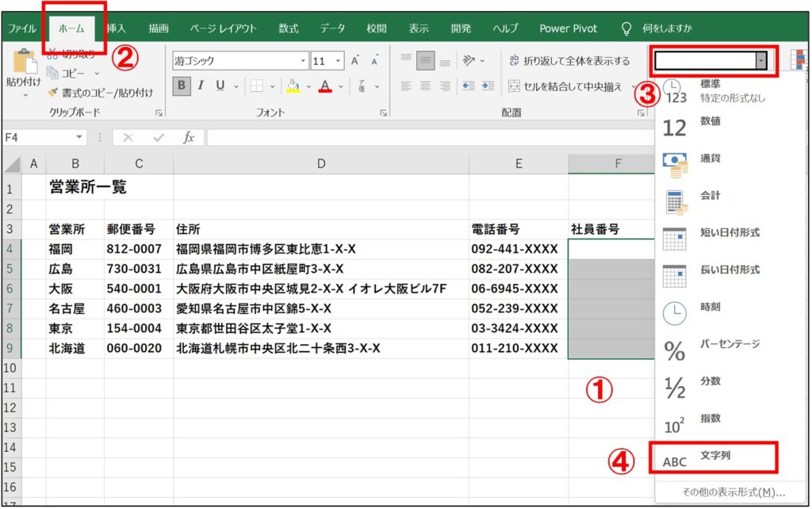The width and height of the screenshot is (812, 509).
Task: Toggle italic formatting on the selection
Action: 201,83
